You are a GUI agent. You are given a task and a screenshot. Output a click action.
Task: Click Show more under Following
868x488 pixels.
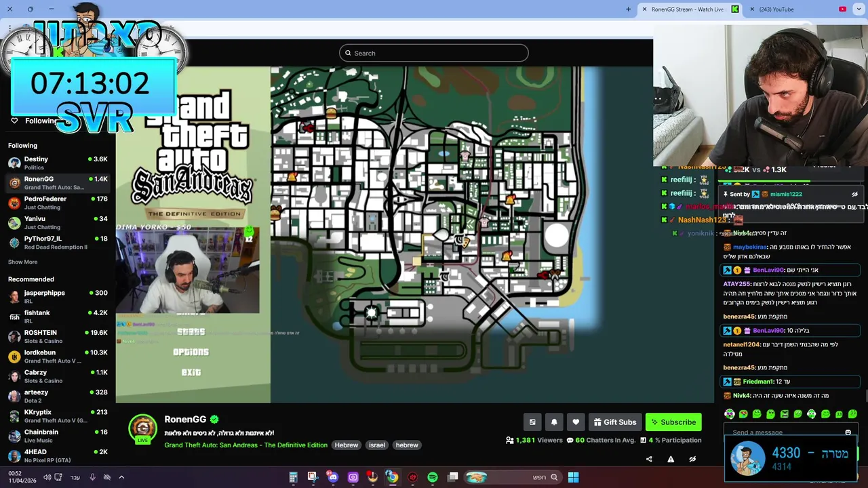pos(22,262)
